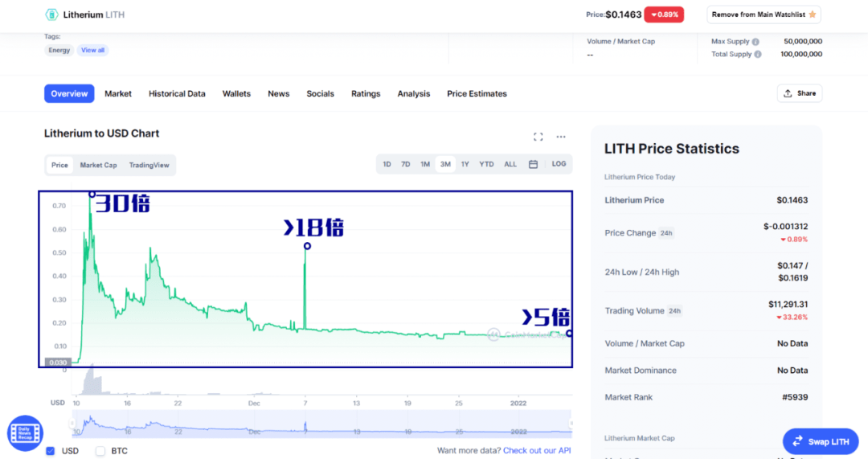868x459 pixels.
Task: Click the upload icon in the Share button
Action: click(788, 93)
